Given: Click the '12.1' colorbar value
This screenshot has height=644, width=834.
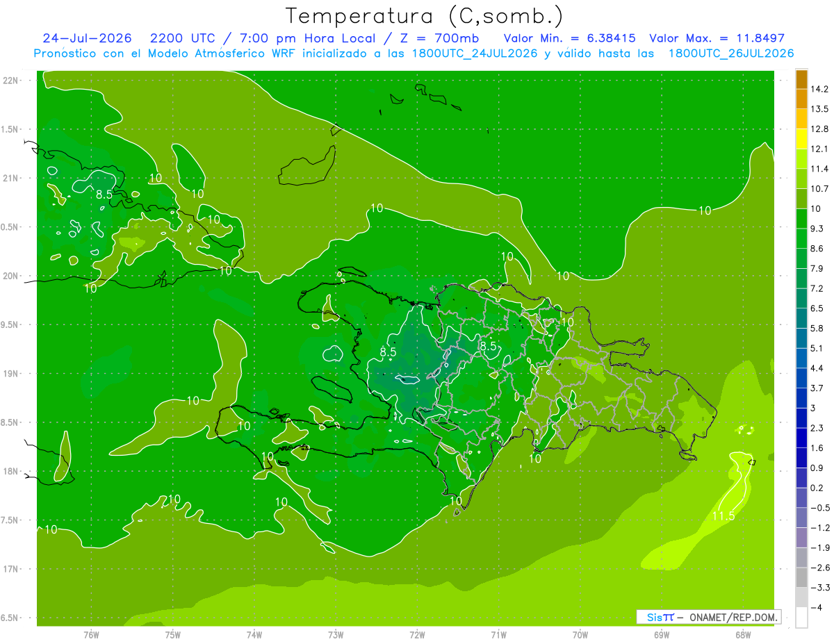Looking at the screenshot, I should (x=819, y=149).
